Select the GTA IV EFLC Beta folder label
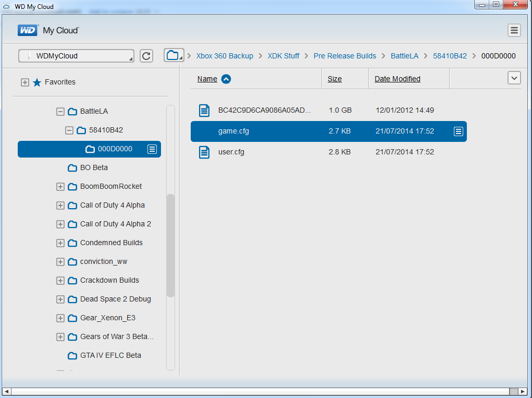Viewport: 532px width, 398px height. tap(110, 355)
